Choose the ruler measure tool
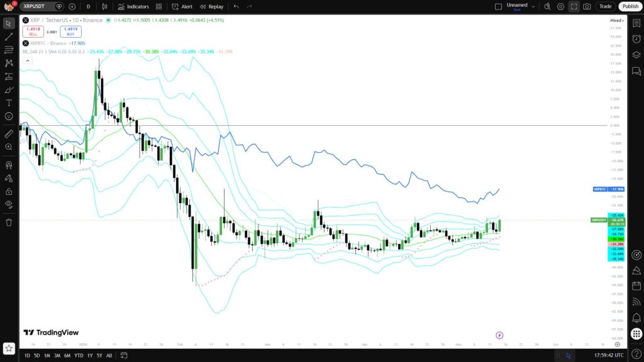The height and width of the screenshot is (362, 644). (9, 134)
